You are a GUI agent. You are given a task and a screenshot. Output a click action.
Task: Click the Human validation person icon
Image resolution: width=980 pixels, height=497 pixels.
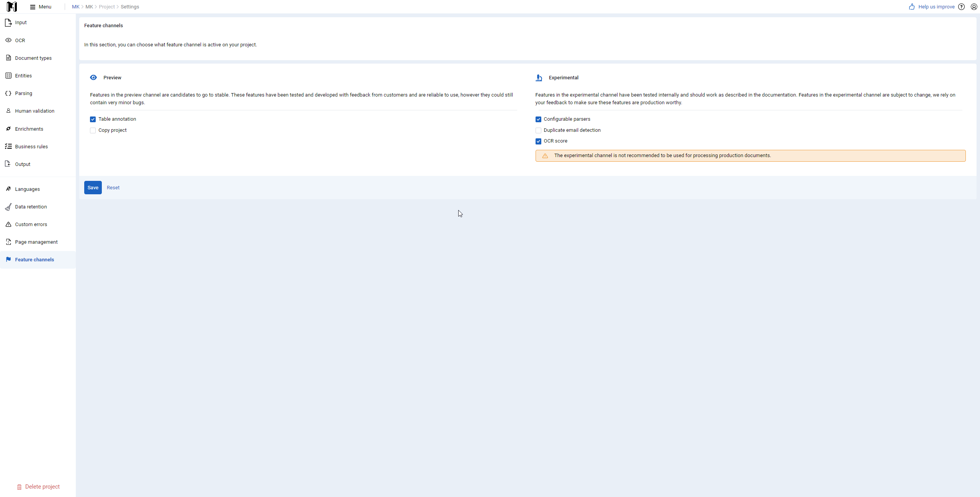8,111
